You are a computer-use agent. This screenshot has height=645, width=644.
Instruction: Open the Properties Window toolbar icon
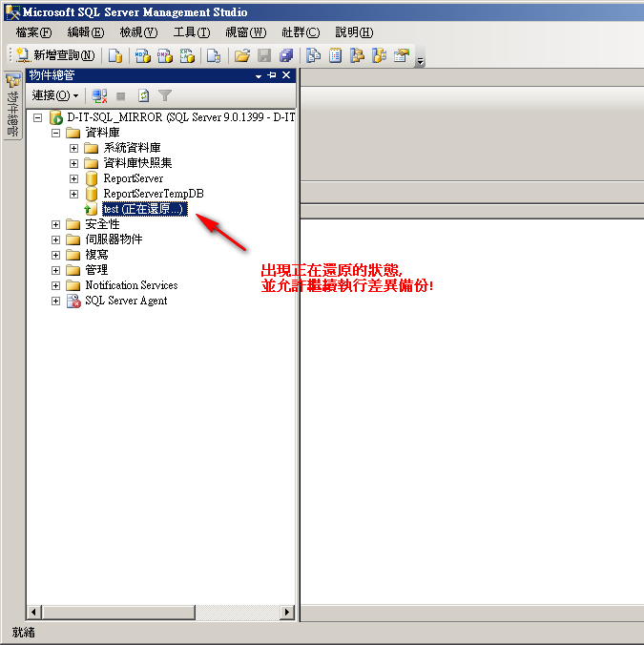tap(402, 55)
